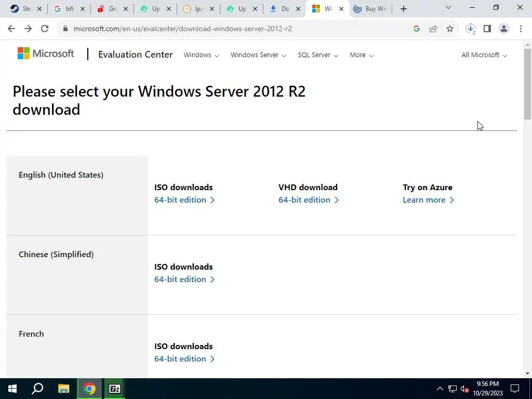Screen dimensions: 532x399
Task: Click the 'English (United States)' label
Action: click(61, 175)
